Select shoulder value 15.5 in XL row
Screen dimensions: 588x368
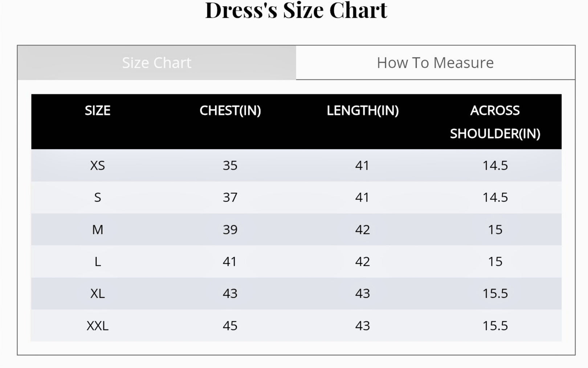click(495, 294)
